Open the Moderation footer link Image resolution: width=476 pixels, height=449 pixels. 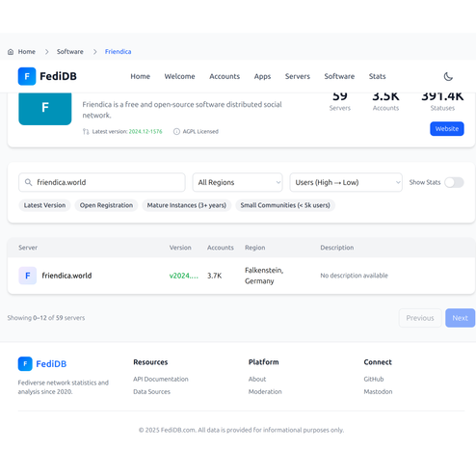265,391
